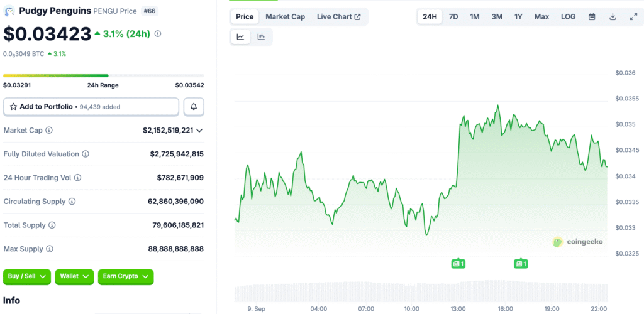Open the news marker near 13:00
This screenshot has width=644, height=314.
[458, 264]
